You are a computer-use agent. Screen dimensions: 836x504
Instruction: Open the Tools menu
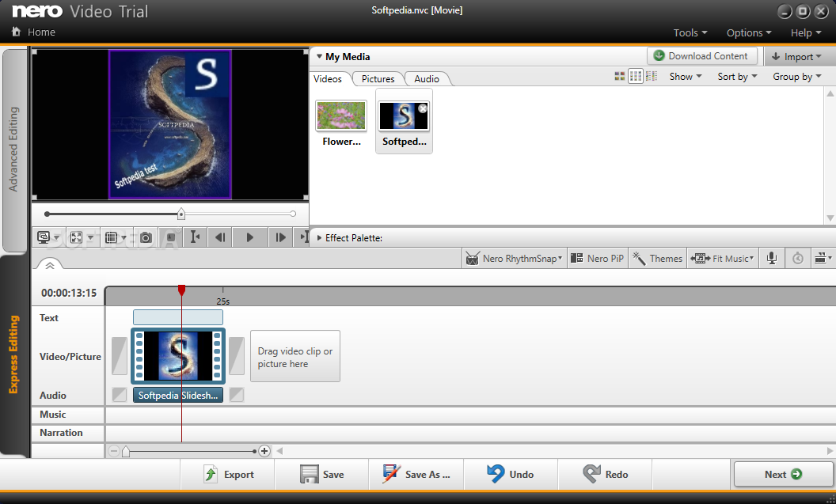[690, 33]
